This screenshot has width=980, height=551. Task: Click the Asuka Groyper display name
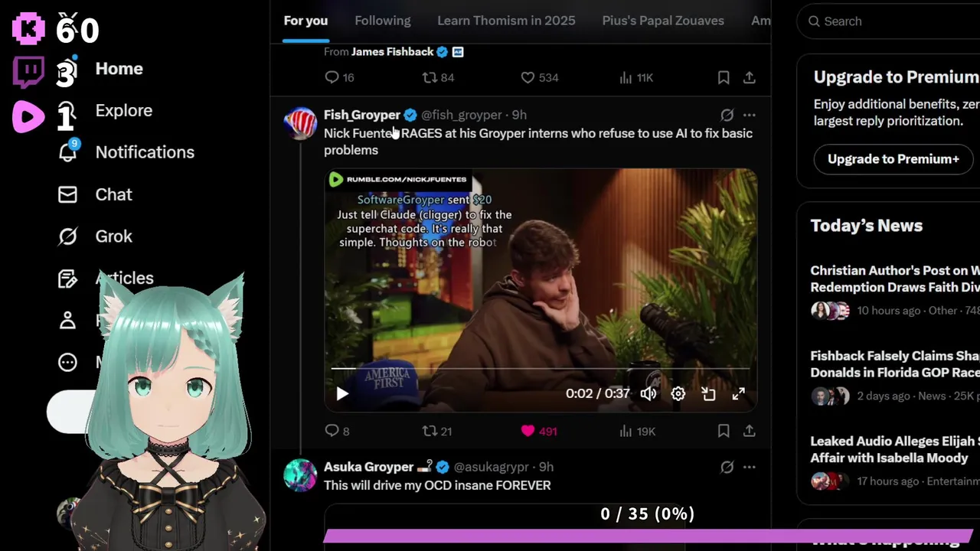pos(368,467)
